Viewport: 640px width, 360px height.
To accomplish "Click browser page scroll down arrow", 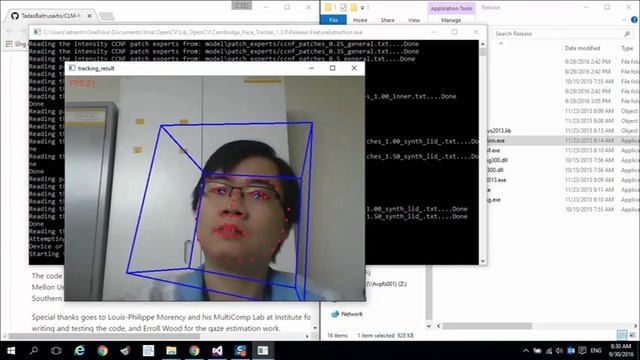I will (x=315, y=328).
